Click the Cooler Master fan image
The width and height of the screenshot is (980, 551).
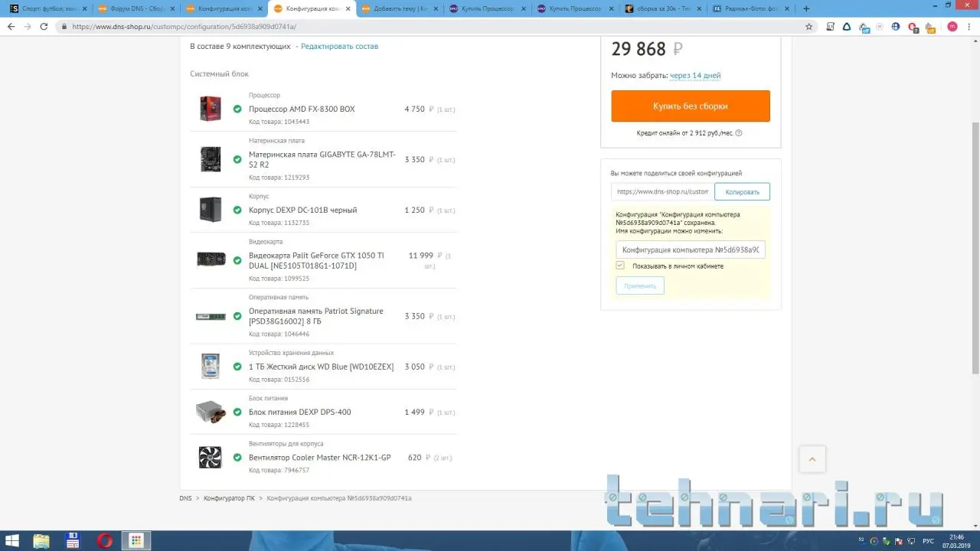pos(210,458)
